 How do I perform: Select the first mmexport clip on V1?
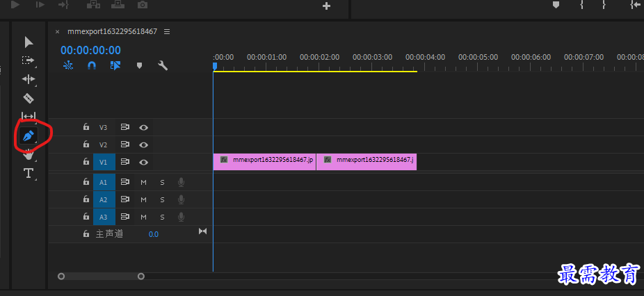click(x=264, y=162)
